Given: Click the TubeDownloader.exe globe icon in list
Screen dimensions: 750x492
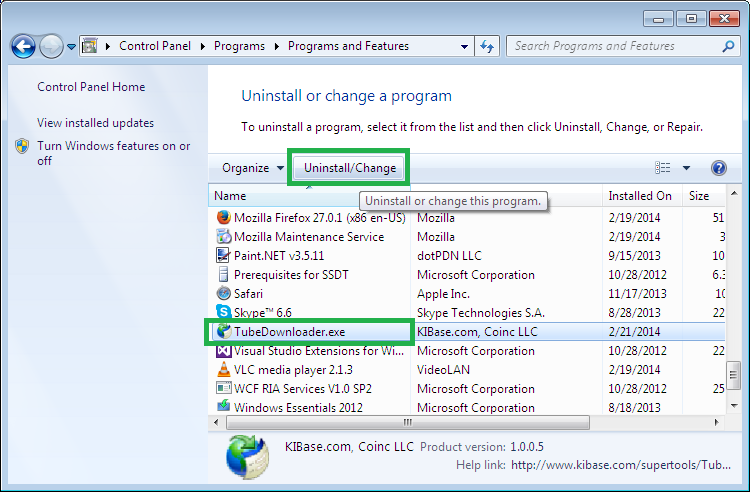Looking at the screenshot, I should tap(223, 331).
